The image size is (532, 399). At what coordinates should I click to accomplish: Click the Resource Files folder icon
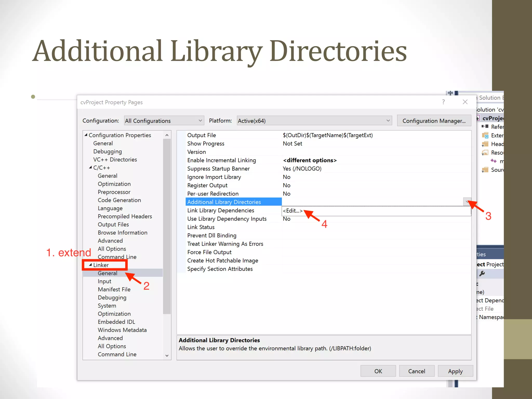click(485, 152)
